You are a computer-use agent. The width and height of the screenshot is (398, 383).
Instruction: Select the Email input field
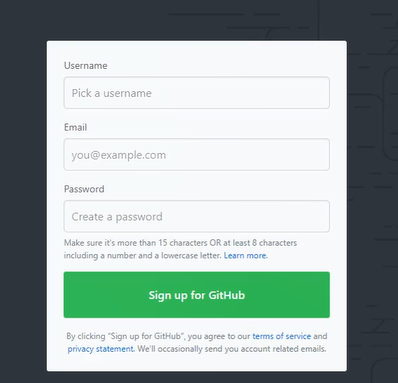pyautogui.click(x=197, y=155)
